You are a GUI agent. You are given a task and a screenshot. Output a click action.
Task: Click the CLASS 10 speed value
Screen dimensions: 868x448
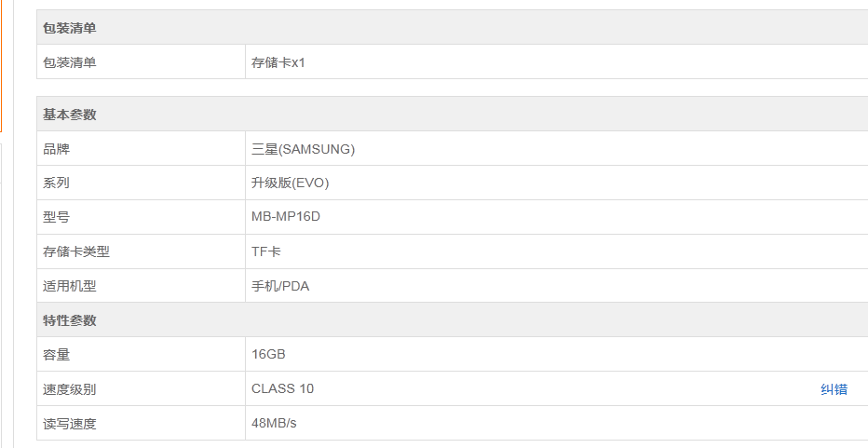click(x=282, y=389)
